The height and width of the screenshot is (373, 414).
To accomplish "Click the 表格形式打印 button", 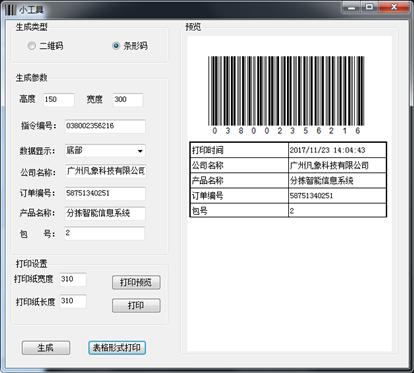I will (117, 348).
